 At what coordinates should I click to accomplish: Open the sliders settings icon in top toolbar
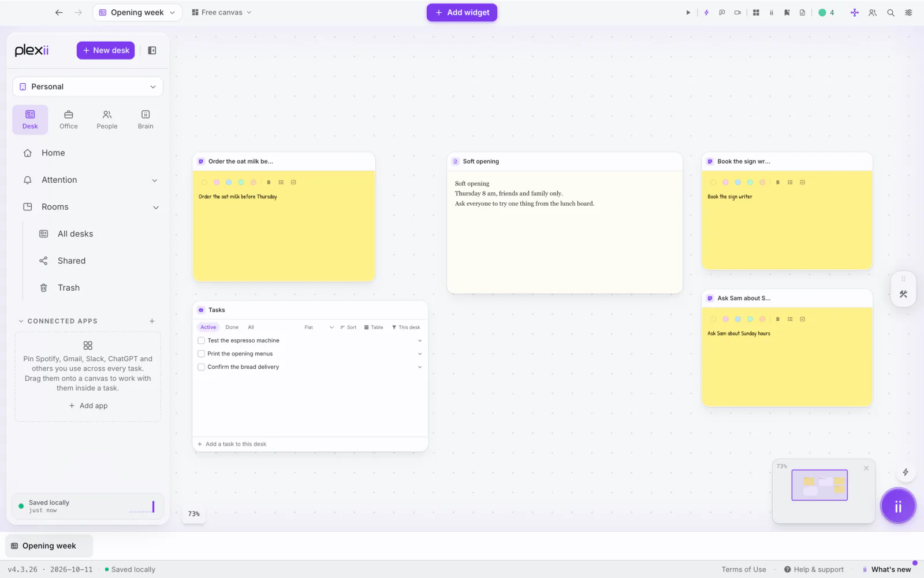908,13
